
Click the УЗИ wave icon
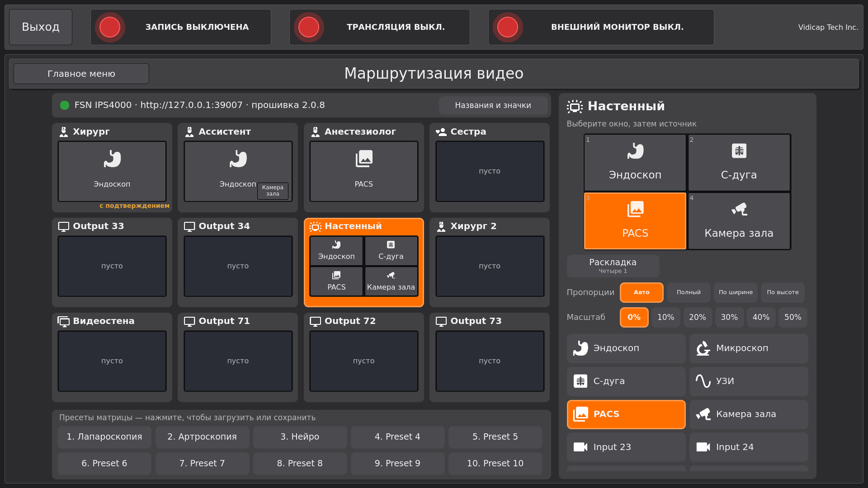pos(703,381)
